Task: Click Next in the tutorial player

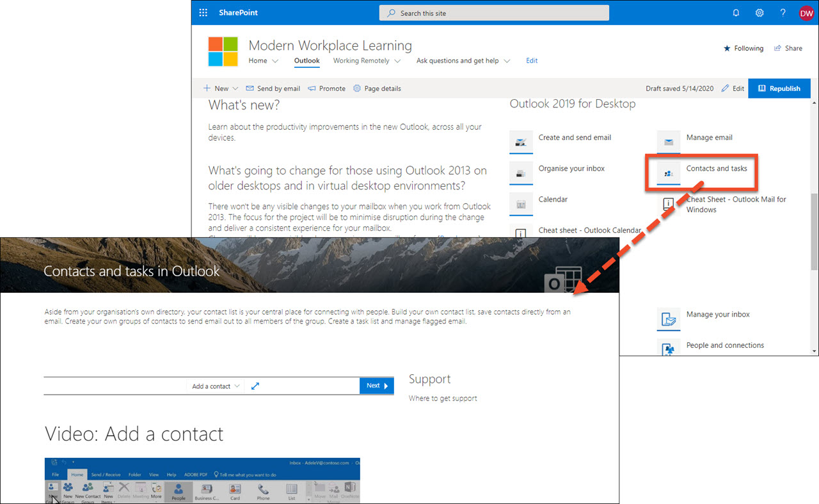Action: (x=376, y=386)
